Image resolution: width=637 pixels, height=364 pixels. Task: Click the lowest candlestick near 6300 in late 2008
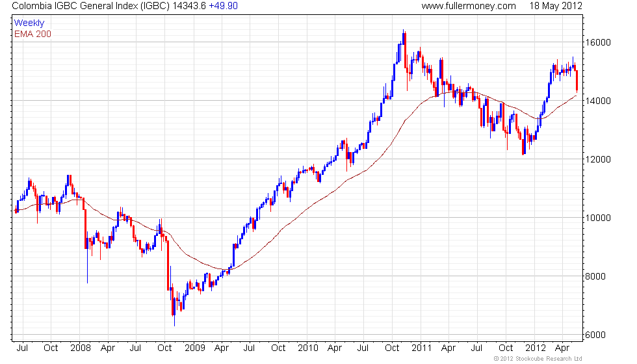[174, 312]
